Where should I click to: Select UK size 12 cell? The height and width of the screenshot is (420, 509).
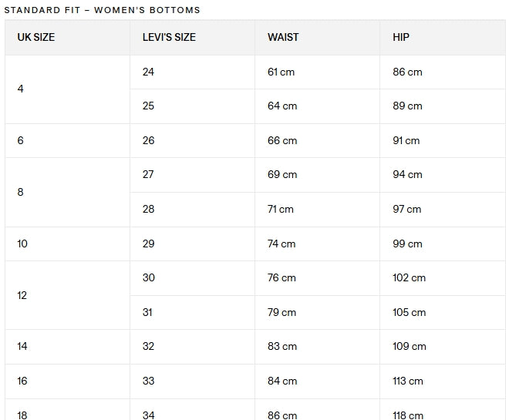68,295
